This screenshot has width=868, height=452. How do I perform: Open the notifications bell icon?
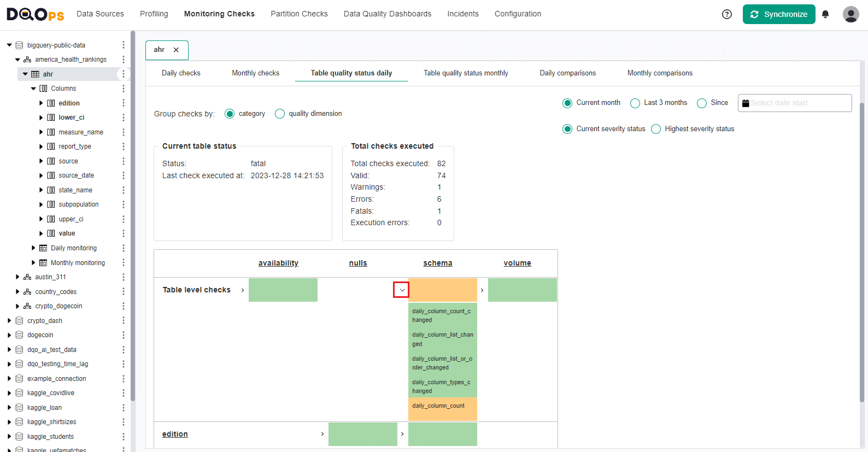click(x=825, y=14)
